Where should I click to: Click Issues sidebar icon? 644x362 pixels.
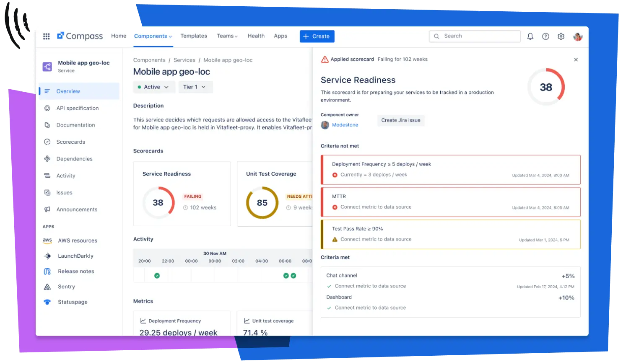(47, 193)
